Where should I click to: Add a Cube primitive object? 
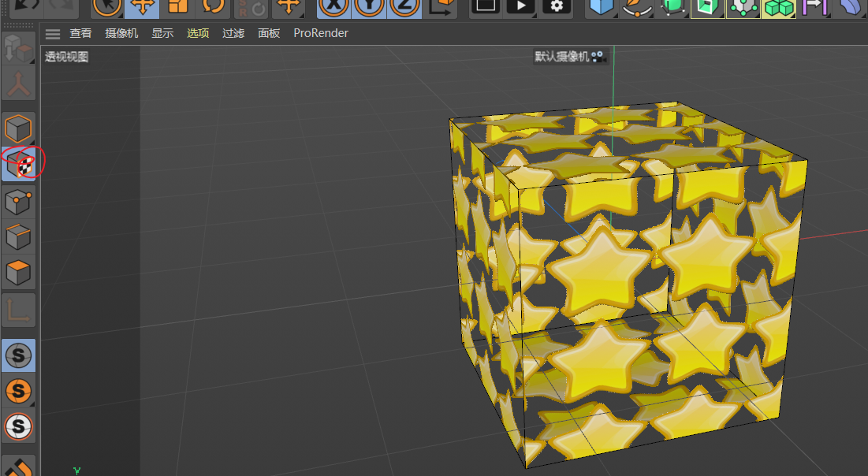pos(602,6)
